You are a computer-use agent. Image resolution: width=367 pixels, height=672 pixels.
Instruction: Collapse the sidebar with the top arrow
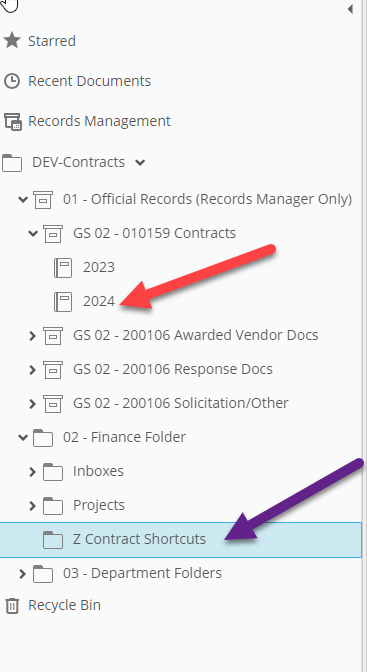[350, 9]
